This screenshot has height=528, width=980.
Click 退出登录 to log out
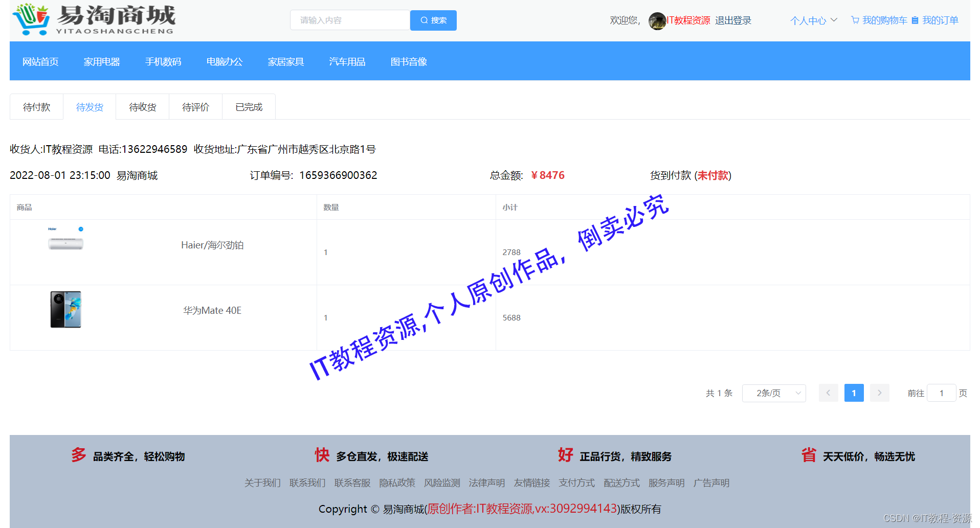[x=733, y=20]
